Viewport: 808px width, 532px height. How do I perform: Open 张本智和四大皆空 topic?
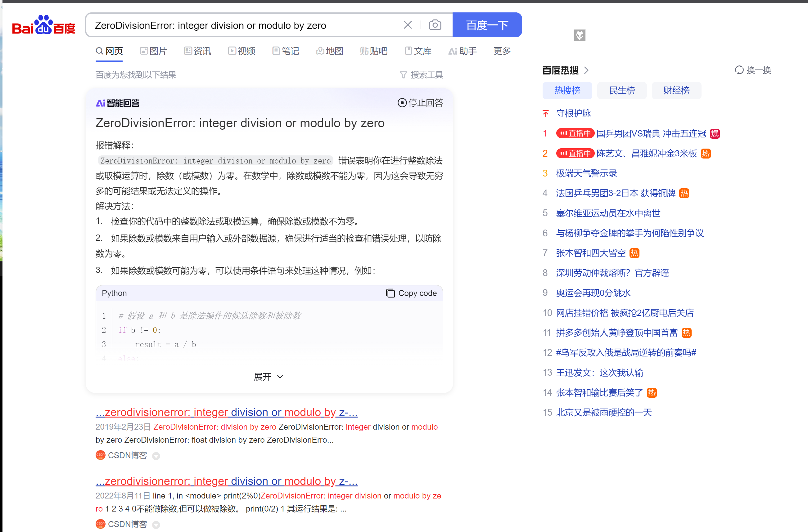[591, 253]
